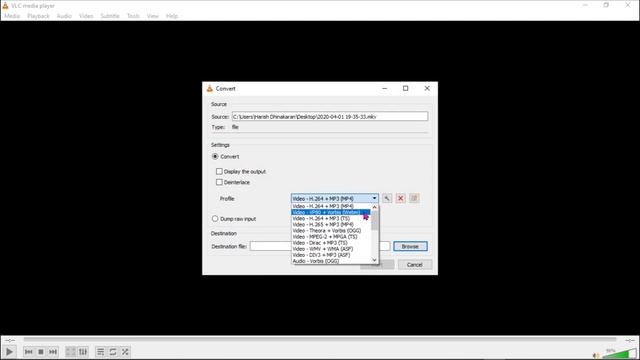Choose Video - H.264 + MP3 (MP4) list entry
The width and height of the screenshot is (640, 360).
click(331, 206)
